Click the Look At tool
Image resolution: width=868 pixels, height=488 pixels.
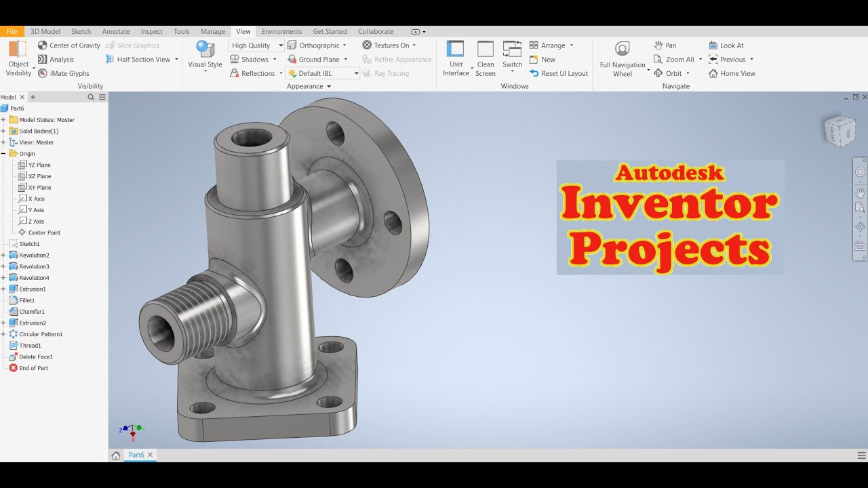726,45
